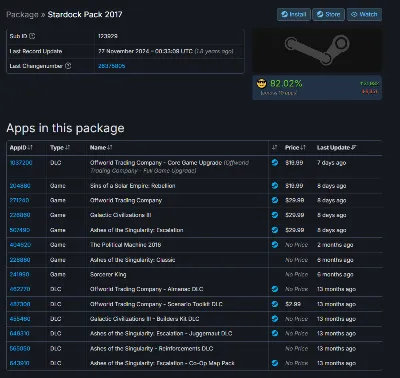Open AppID link for Ashes of the Singularity: Classic
400x378 pixels.
(x=20, y=260)
